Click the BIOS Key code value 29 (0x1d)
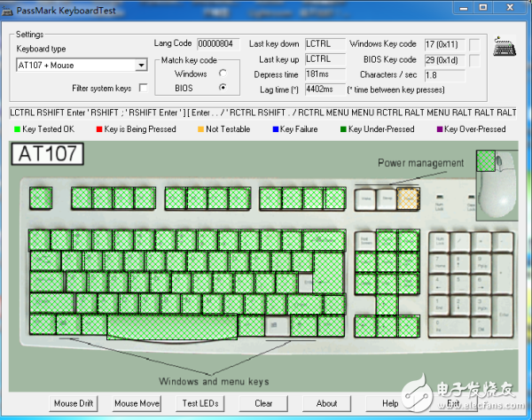Viewport: 532px width, 420px height. pyautogui.click(x=444, y=60)
